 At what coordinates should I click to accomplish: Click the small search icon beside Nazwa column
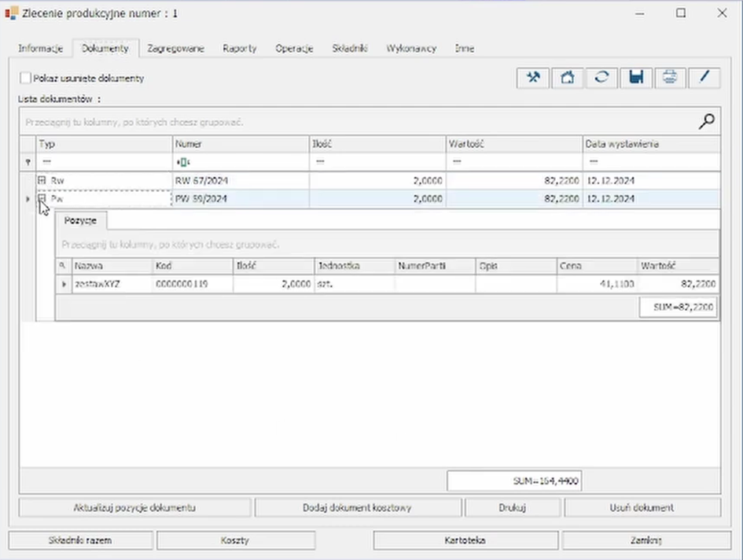pyautogui.click(x=63, y=266)
